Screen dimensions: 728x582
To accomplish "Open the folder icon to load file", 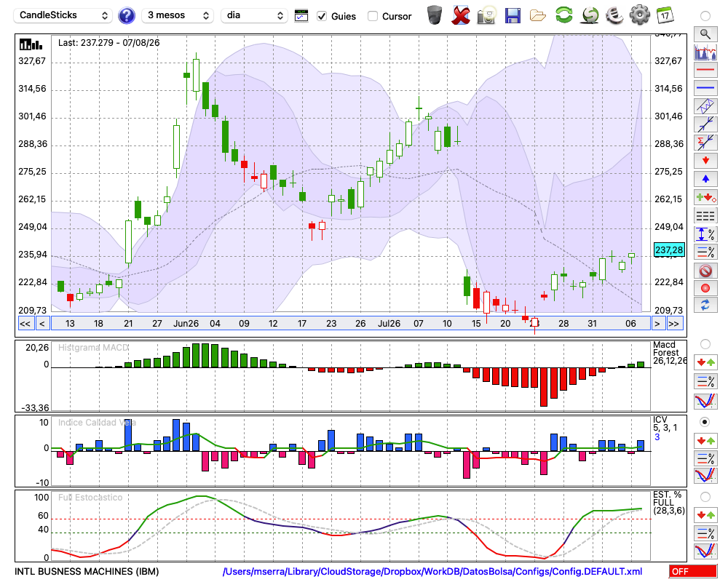I will click(x=538, y=16).
